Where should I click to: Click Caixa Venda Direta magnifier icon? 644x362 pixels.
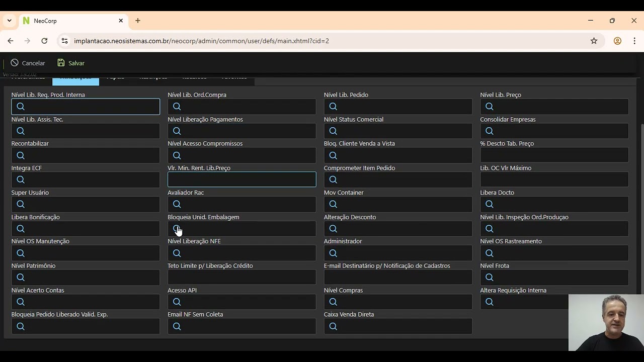click(x=333, y=326)
